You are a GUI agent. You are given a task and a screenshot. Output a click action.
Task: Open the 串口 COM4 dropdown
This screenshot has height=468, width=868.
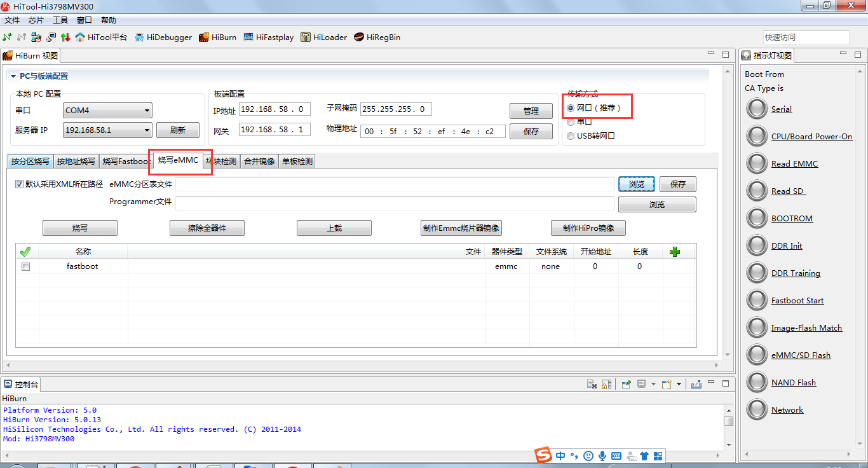coord(108,110)
